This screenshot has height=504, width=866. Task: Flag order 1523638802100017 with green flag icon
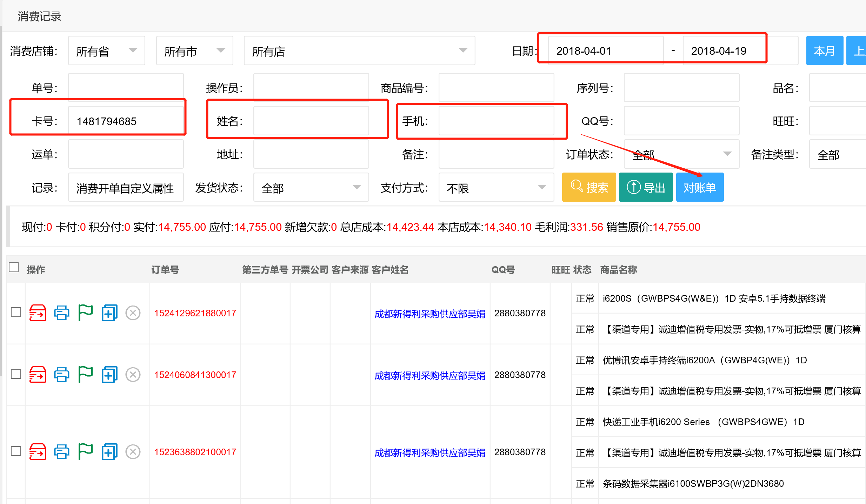pyautogui.click(x=85, y=452)
